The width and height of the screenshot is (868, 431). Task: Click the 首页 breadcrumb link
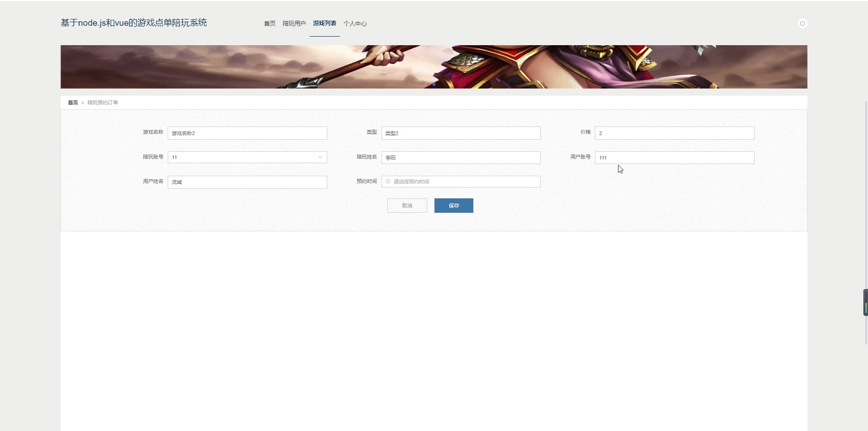73,103
